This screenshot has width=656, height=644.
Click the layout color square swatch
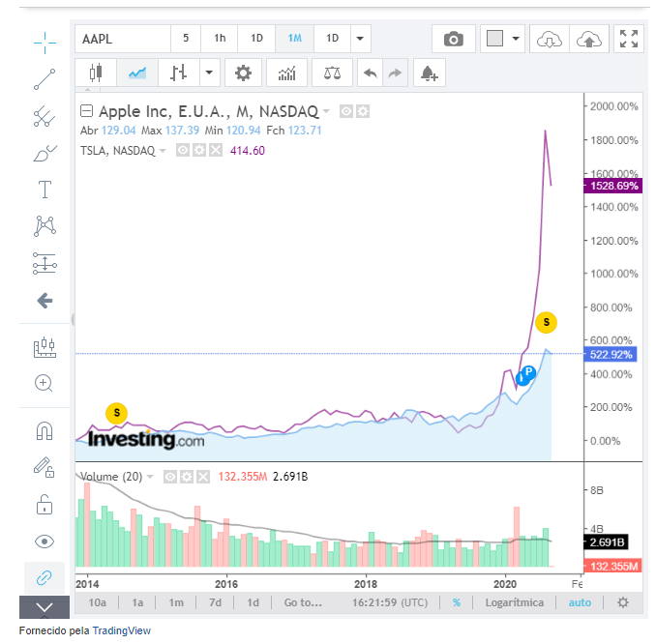[494, 39]
